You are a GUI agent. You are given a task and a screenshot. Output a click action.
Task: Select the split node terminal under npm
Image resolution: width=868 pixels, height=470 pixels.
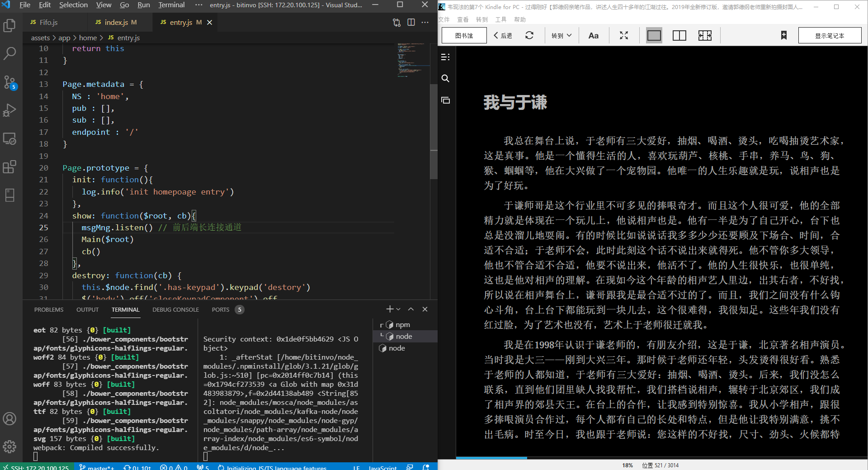point(405,337)
